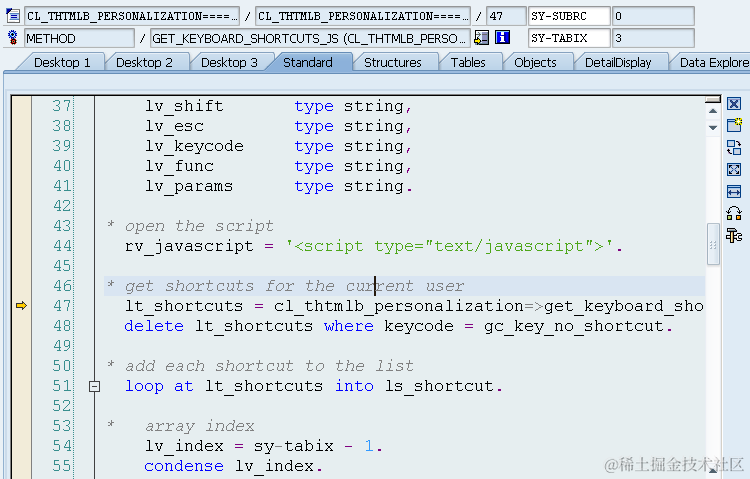Click the navigate-to-source icon after GET_KEYBOARD_SHORTCUTS_JS

(x=481, y=37)
